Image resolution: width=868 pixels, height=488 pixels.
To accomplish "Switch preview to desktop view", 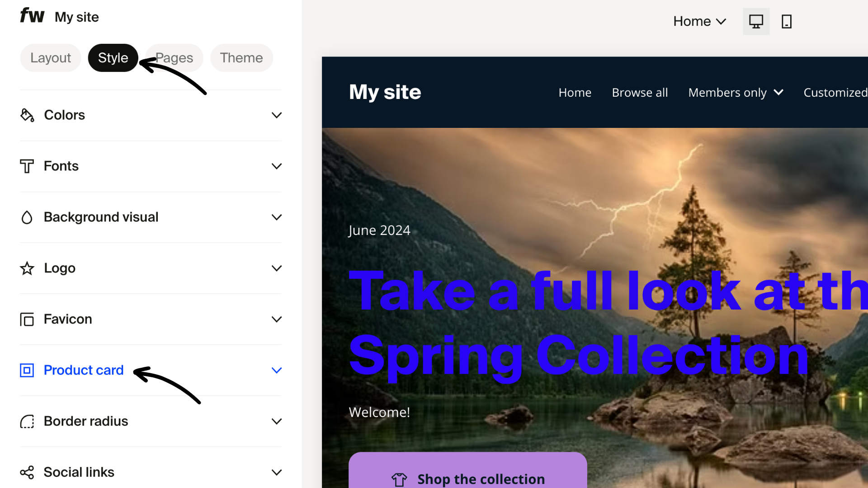I will 756,21.
